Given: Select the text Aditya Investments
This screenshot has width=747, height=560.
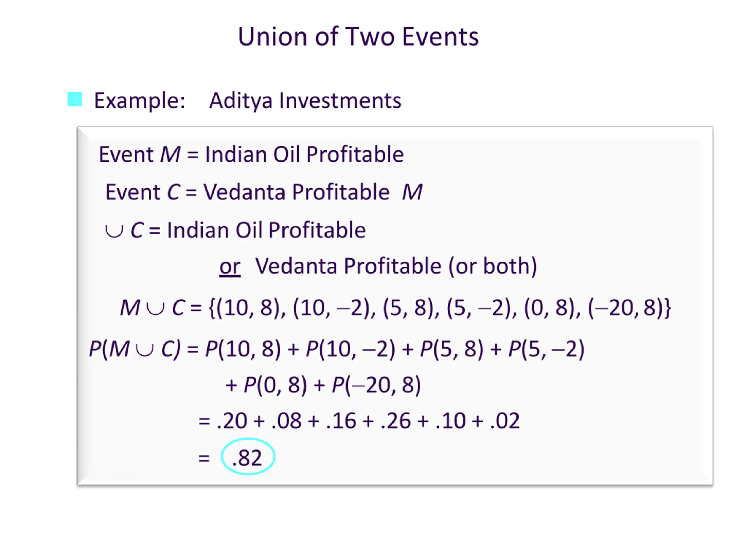Looking at the screenshot, I should tap(305, 101).
